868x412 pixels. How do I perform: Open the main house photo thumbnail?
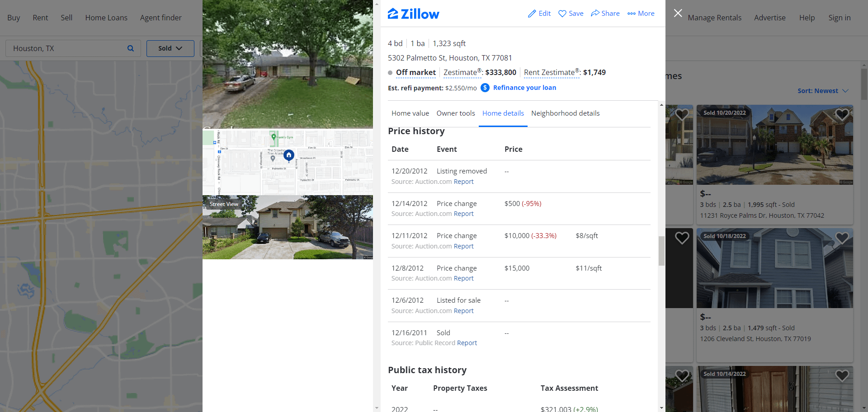(288, 64)
